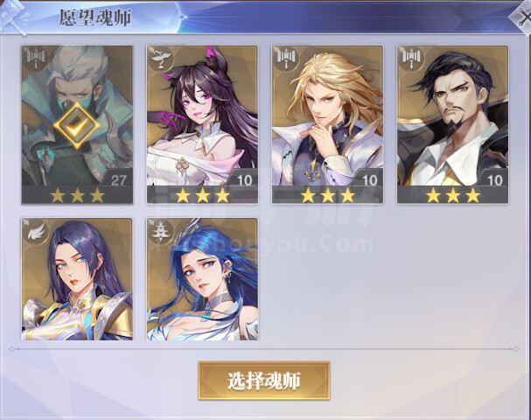531x420 pixels.
Task: Click class icon on masked hero card
Action: [x=36, y=58]
